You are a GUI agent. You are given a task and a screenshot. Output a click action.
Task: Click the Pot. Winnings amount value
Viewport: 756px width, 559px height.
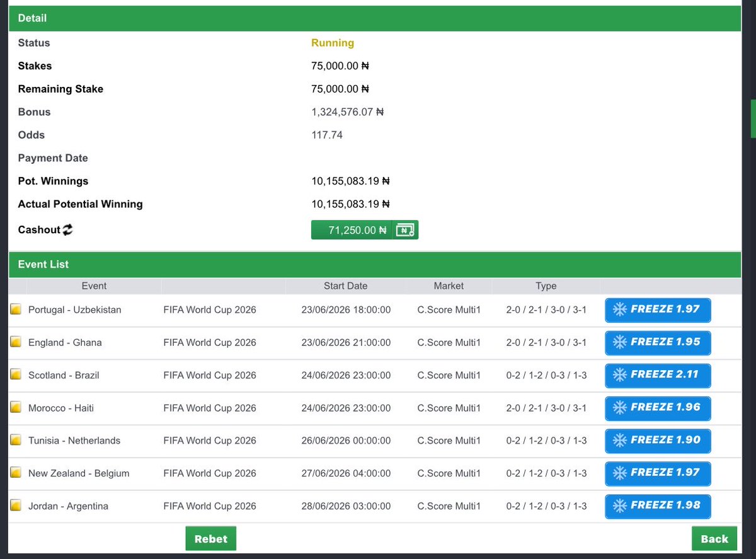pyautogui.click(x=351, y=181)
